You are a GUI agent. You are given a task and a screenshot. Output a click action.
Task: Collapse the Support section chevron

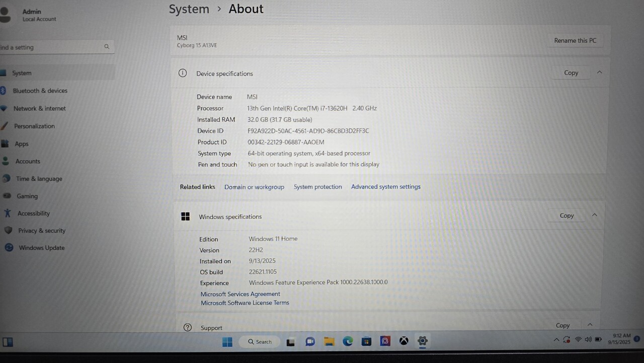590,325
